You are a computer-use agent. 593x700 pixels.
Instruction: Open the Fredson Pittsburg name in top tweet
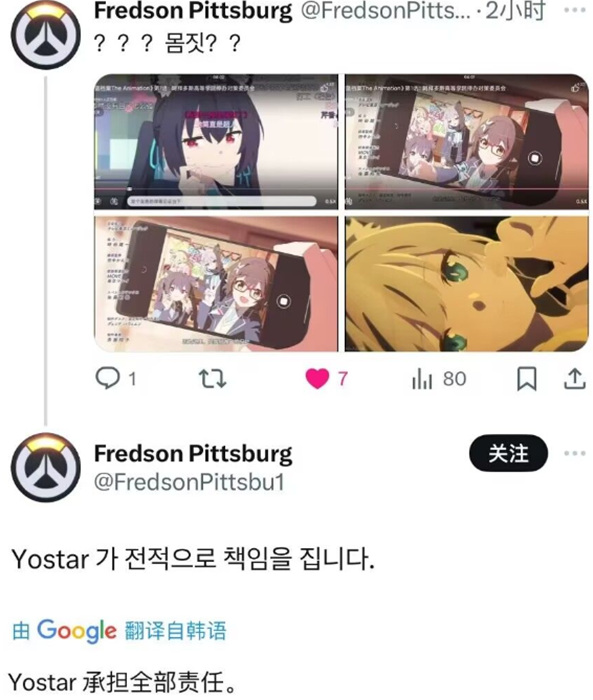pos(193,11)
